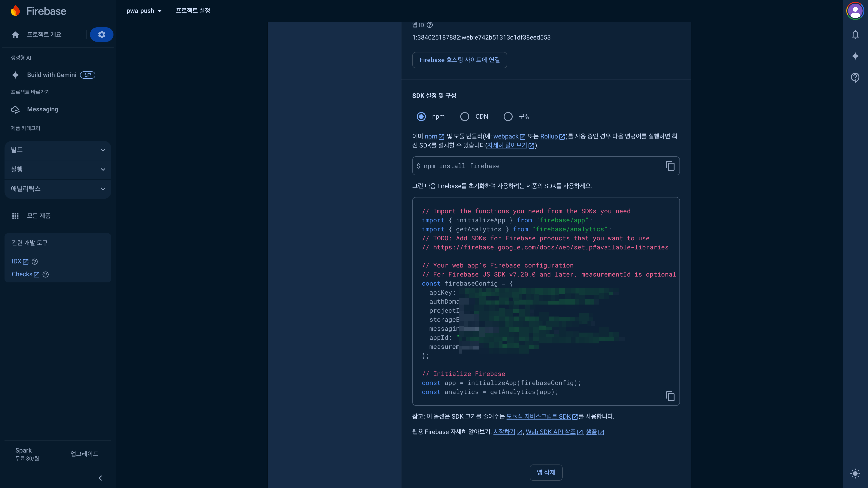Viewport: 868px width, 488px height.
Task: Click the project settings gear icon
Action: click(x=101, y=34)
